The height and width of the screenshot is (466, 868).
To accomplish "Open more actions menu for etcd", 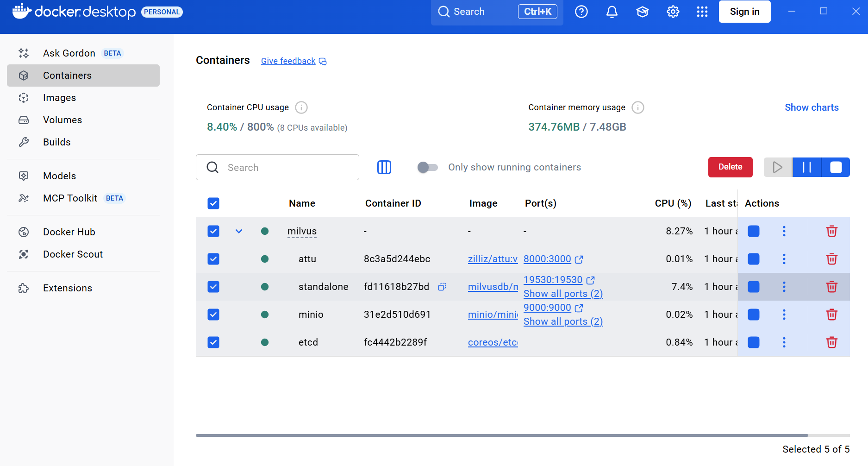I will pyautogui.click(x=784, y=342).
